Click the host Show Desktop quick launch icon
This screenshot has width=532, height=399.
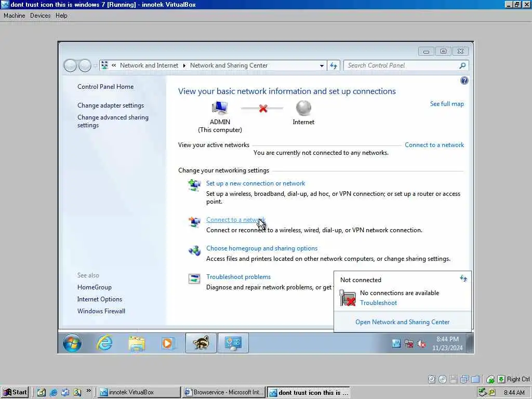click(x=42, y=392)
